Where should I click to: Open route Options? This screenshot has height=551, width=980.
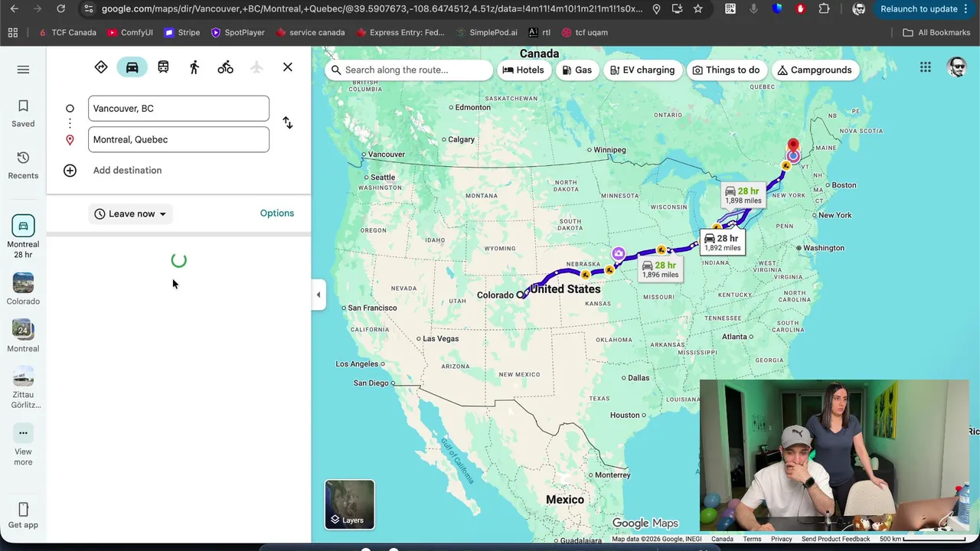click(277, 214)
